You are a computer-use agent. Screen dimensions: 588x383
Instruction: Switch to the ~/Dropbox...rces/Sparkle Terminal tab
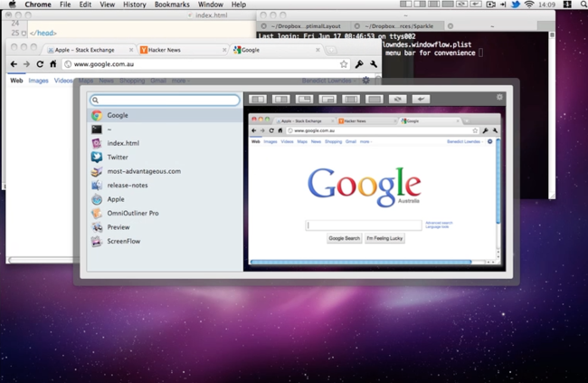click(x=397, y=26)
